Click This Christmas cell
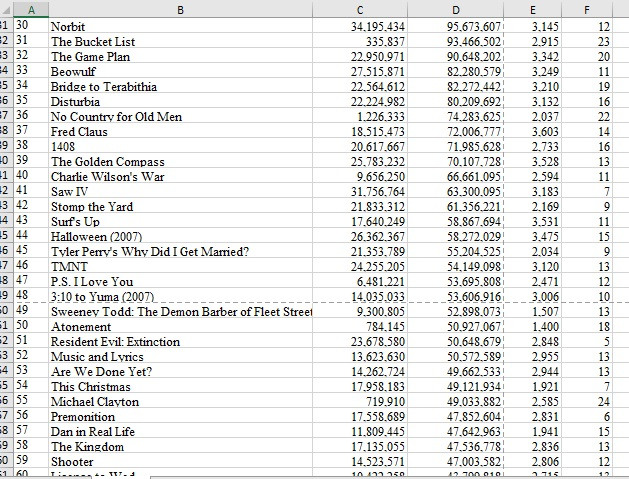Screen dimensions: 629x479 (x=181, y=387)
